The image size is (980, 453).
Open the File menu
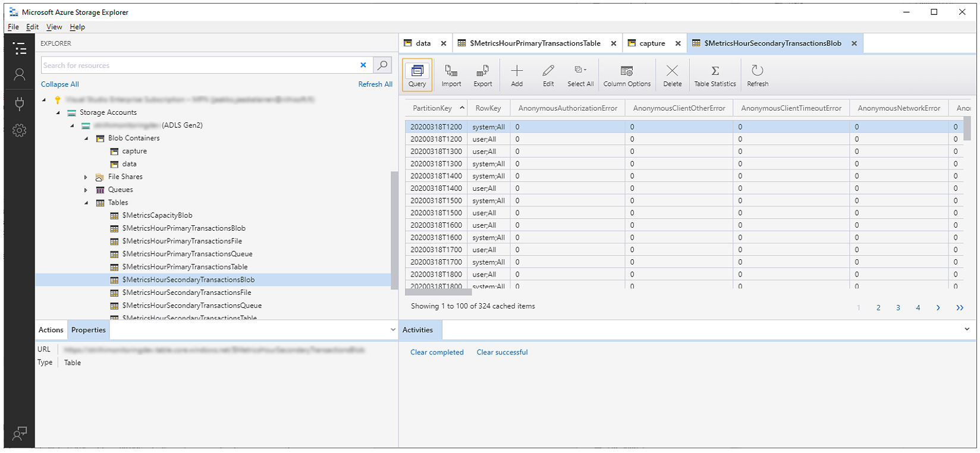pyautogui.click(x=13, y=27)
